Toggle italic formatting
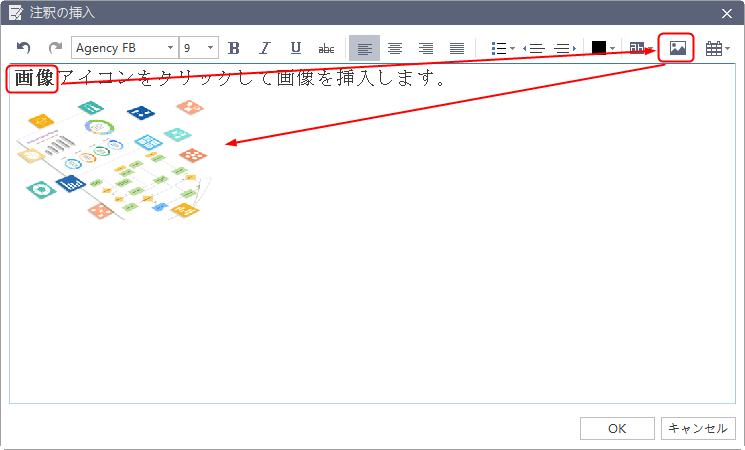Image resolution: width=745 pixels, height=450 pixels. (x=265, y=48)
